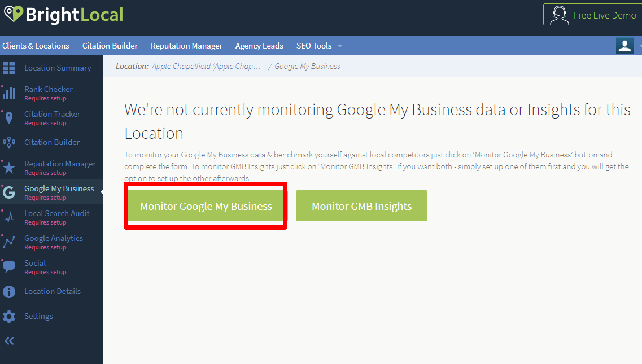This screenshot has width=642, height=364.
Task: Click the Local Search Audit pulse icon
Action: (9, 217)
